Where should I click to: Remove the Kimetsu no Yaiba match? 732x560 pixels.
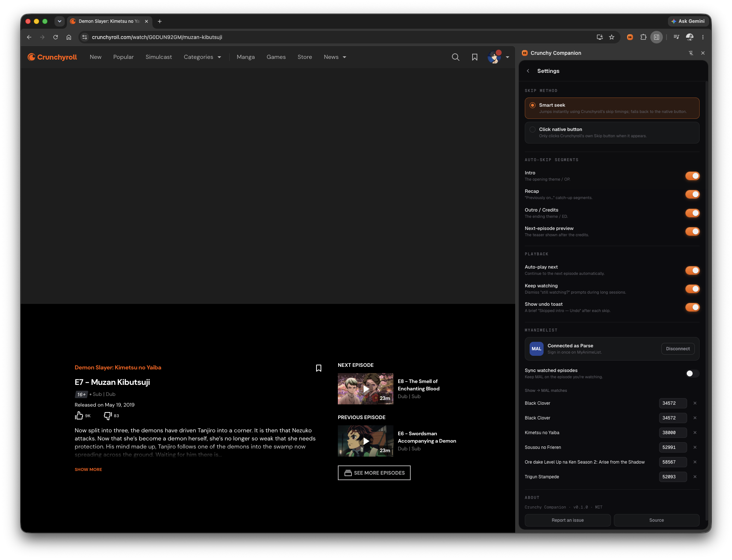695,433
